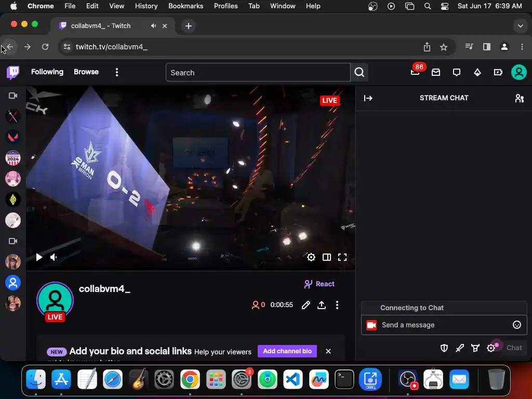Open the pink-haired anime avatar channel

pos(13,179)
